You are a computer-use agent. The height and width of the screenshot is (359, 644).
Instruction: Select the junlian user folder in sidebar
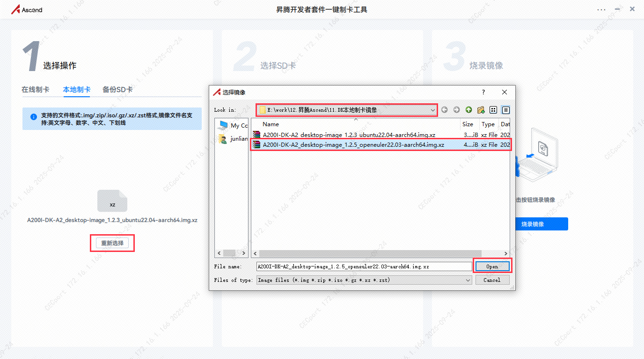(x=233, y=138)
